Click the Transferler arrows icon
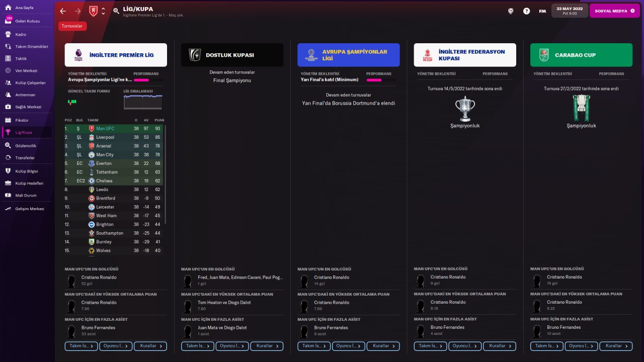 8,157
